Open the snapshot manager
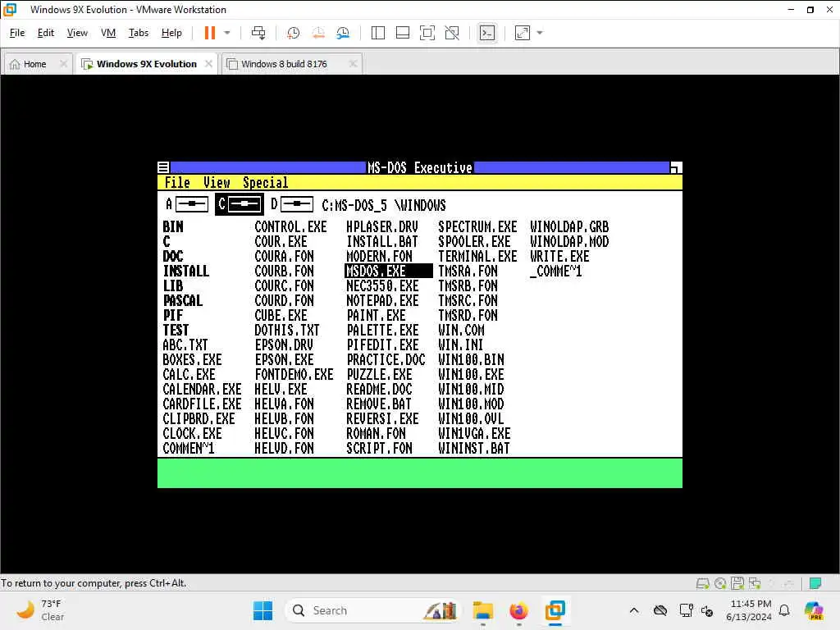Viewport: 840px width, 630px height. coord(343,33)
